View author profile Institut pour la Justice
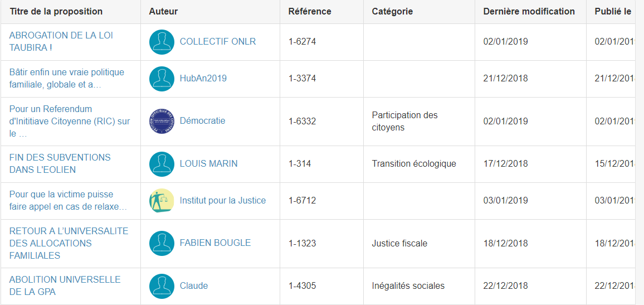This screenshot has width=644, height=305. [223, 201]
